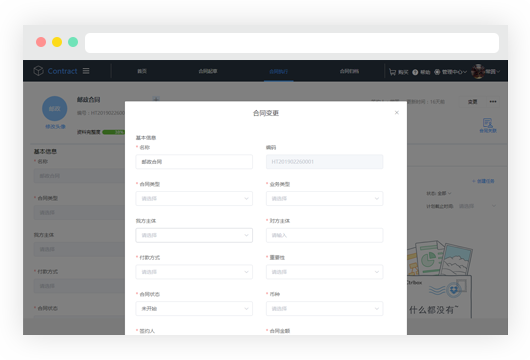Screen dimensions: 530x360
Task: Open the 付款方式 dropdown in the dialog
Action: (x=194, y=272)
